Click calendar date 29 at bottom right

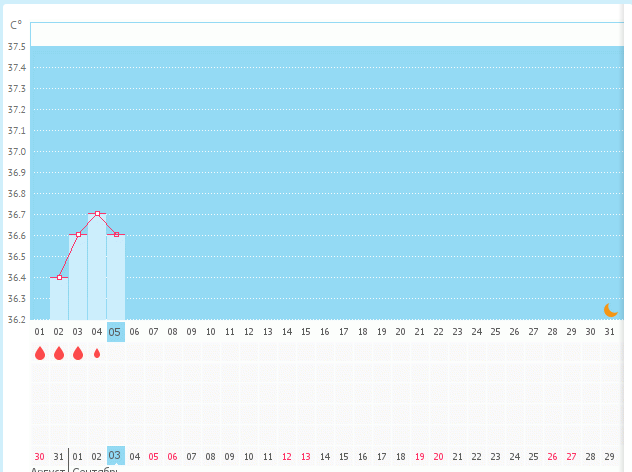click(x=609, y=456)
